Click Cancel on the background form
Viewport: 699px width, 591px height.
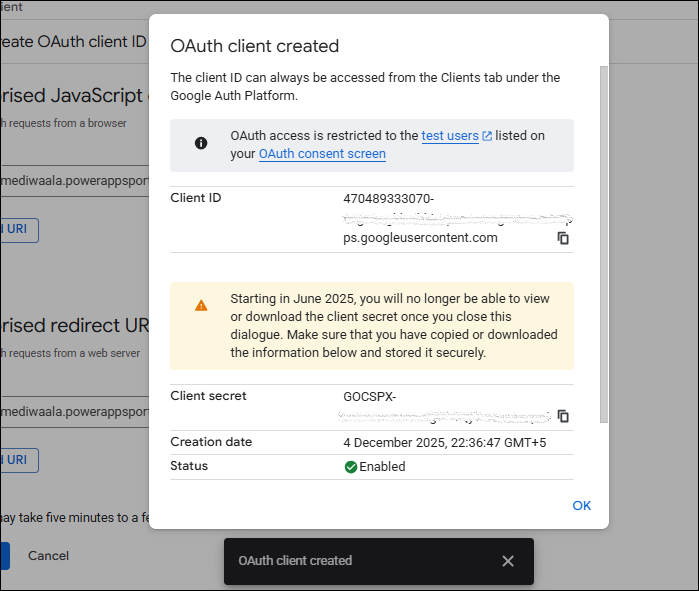(48, 556)
